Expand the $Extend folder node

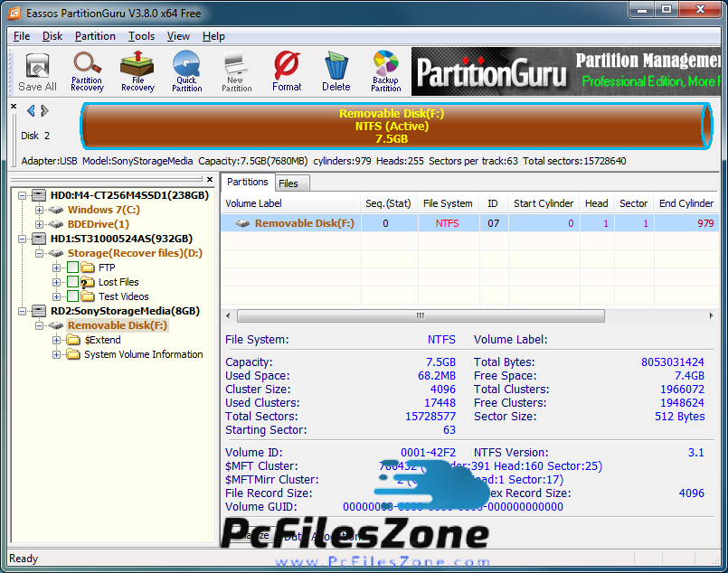[x=57, y=340]
